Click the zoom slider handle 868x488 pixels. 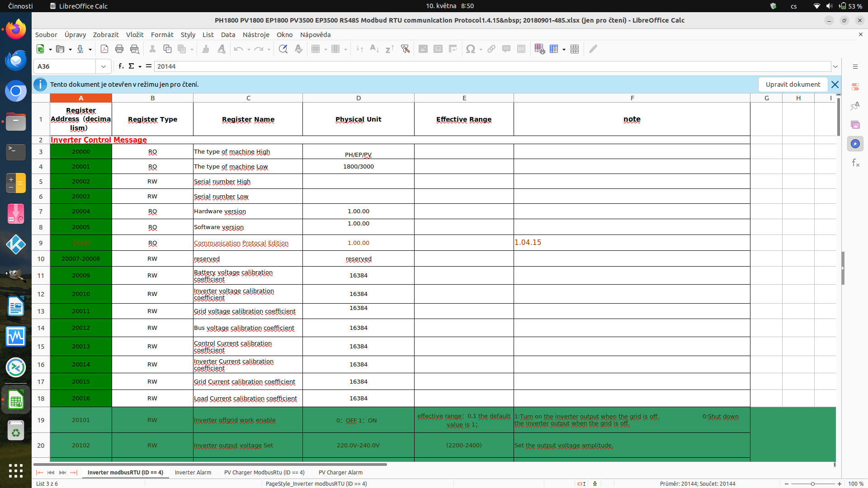812,483
